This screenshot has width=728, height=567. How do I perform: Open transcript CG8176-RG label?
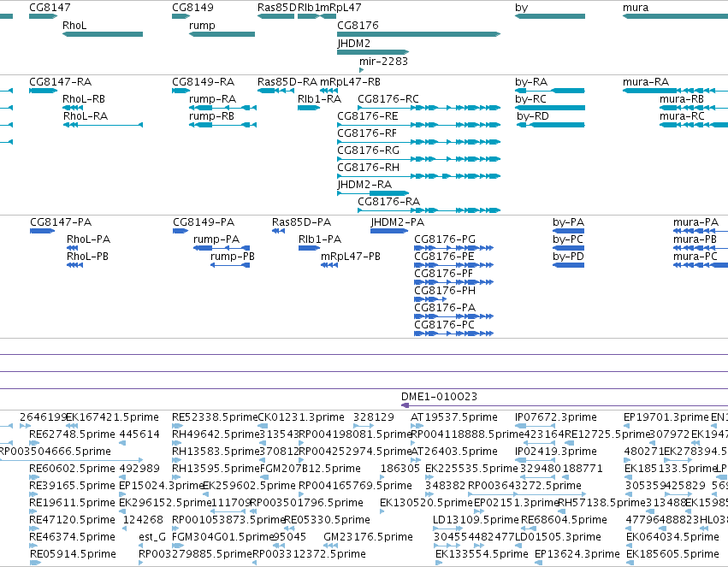coord(368,151)
